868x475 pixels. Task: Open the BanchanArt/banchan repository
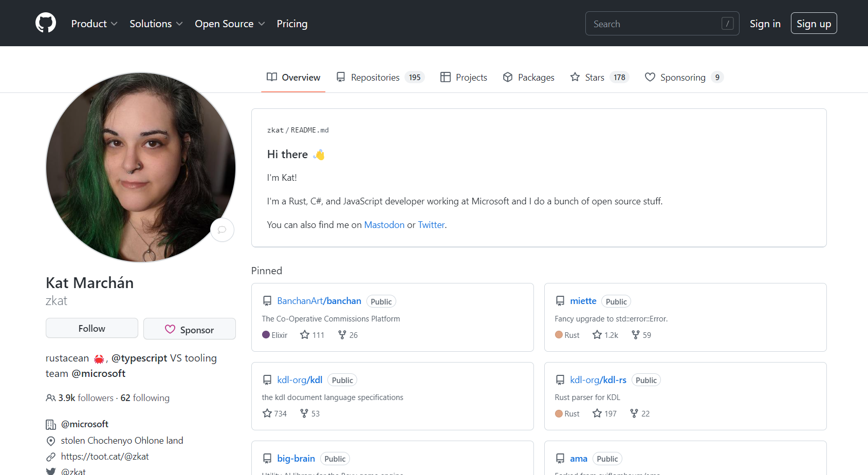click(319, 301)
